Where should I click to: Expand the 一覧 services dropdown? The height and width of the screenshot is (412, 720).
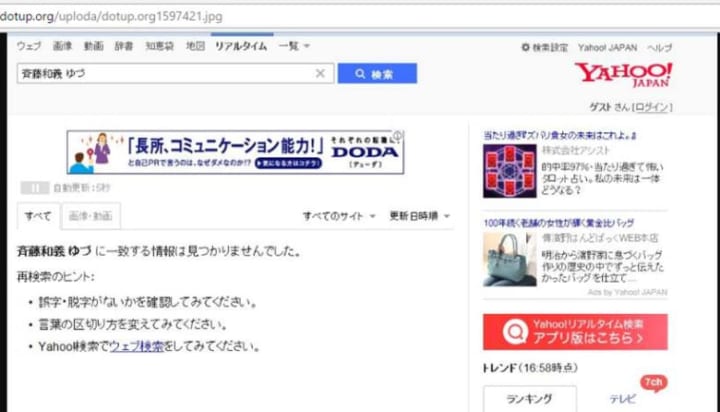click(294, 46)
